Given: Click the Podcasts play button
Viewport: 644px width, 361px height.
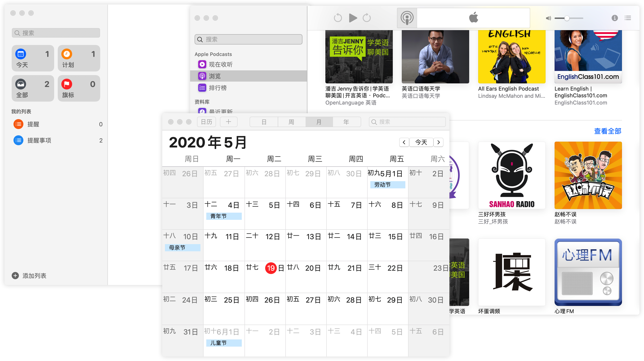Looking at the screenshot, I should point(353,18).
